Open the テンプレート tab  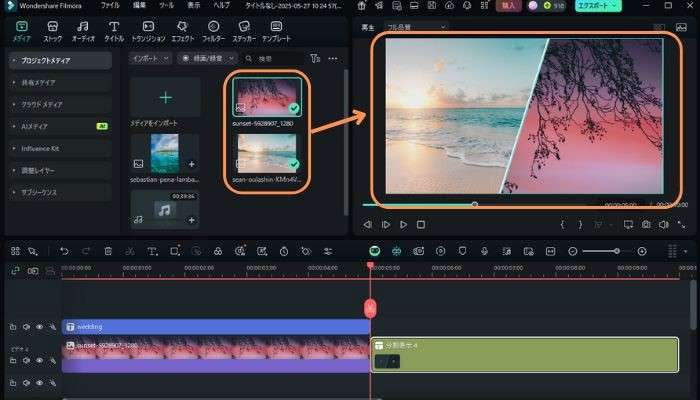276,31
